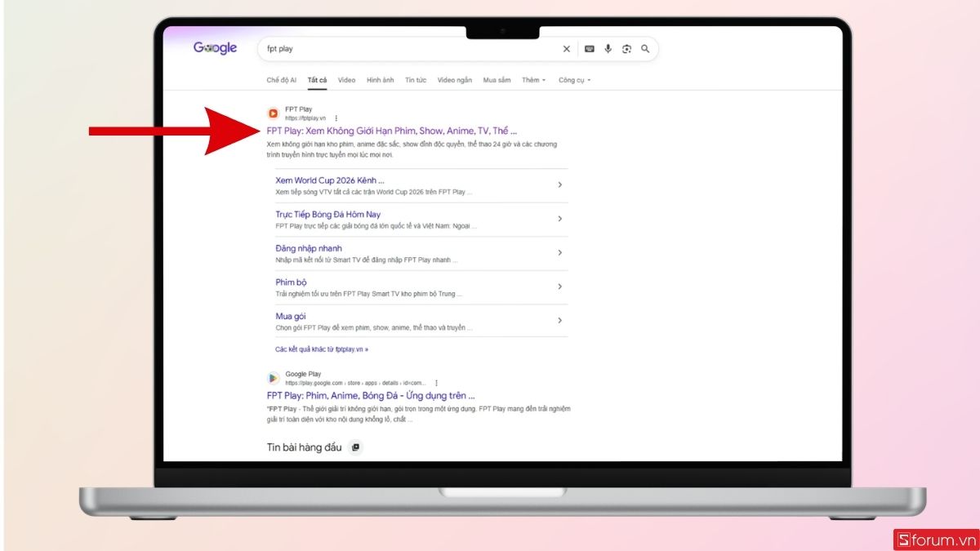This screenshot has width=980, height=551.
Task: Switch to Video tab
Action: click(347, 80)
